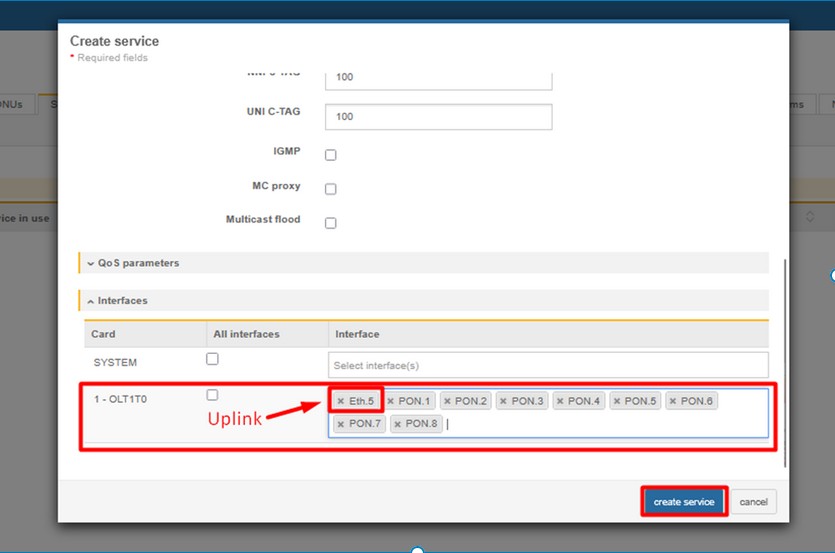Click the create service button
This screenshot has width=835, height=553.
pyautogui.click(x=683, y=501)
